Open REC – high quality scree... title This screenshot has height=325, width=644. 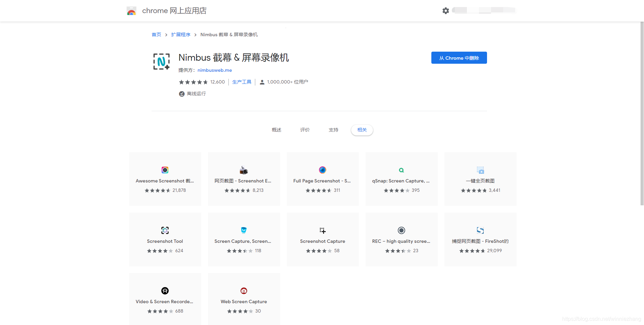click(x=401, y=241)
